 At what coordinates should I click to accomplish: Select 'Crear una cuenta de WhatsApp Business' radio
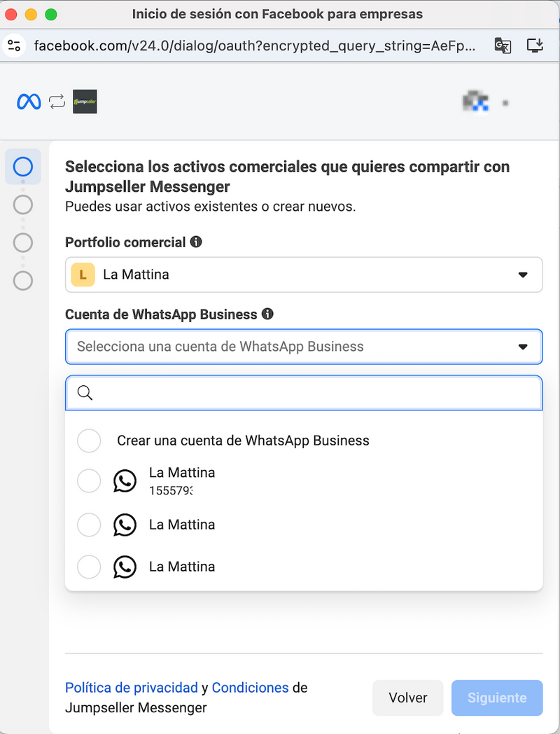[x=89, y=441]
